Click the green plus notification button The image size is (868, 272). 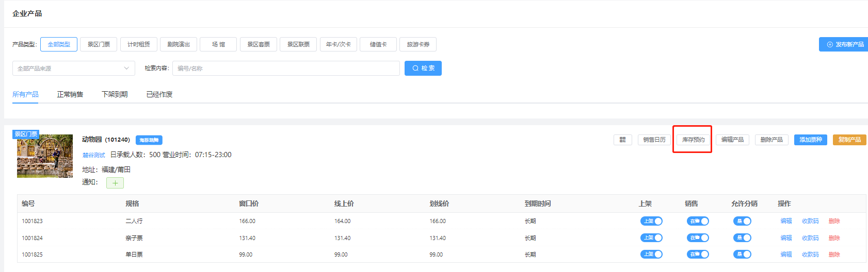tap(115, 183)
